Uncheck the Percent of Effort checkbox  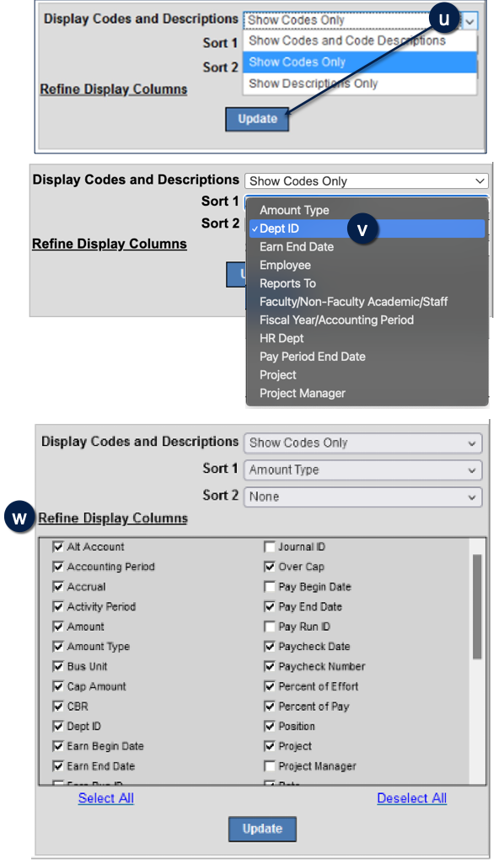[269, 686]
